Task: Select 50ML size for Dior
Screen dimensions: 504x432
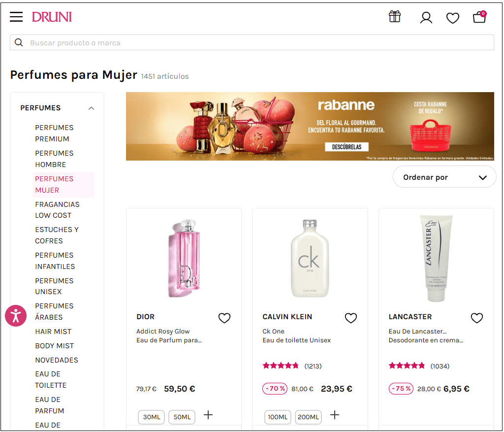Action: 182,417
